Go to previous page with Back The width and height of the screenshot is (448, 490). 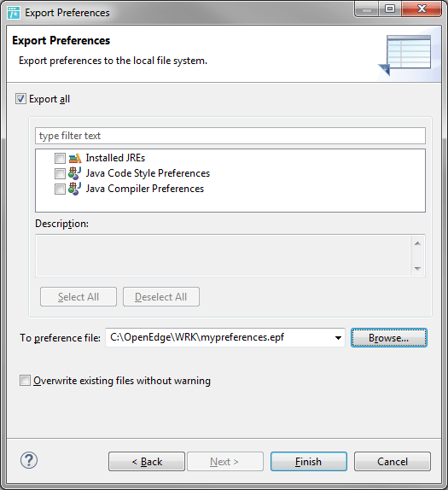click(147, 462)
